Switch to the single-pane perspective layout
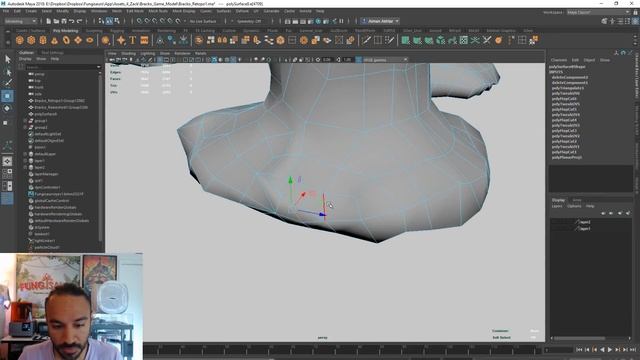This screenshot has width=640, height=360. point(7,161)
